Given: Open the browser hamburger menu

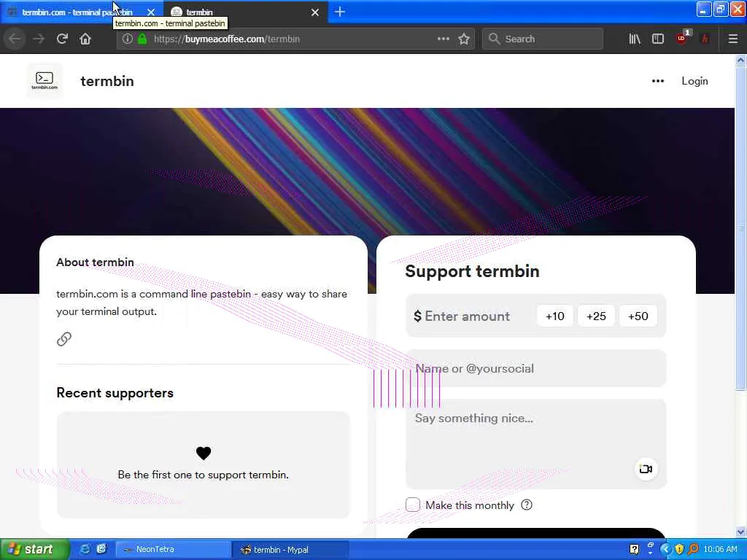Looking at the screenshot, I should coord(733,39).
